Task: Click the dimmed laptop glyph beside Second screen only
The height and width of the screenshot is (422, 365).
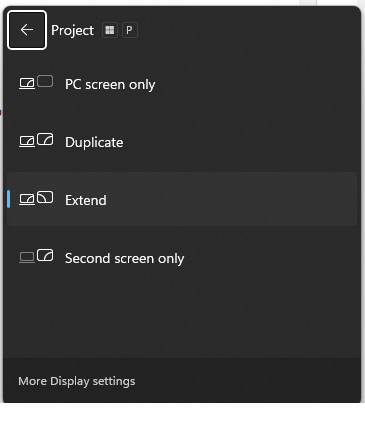Action: (27, 257)
